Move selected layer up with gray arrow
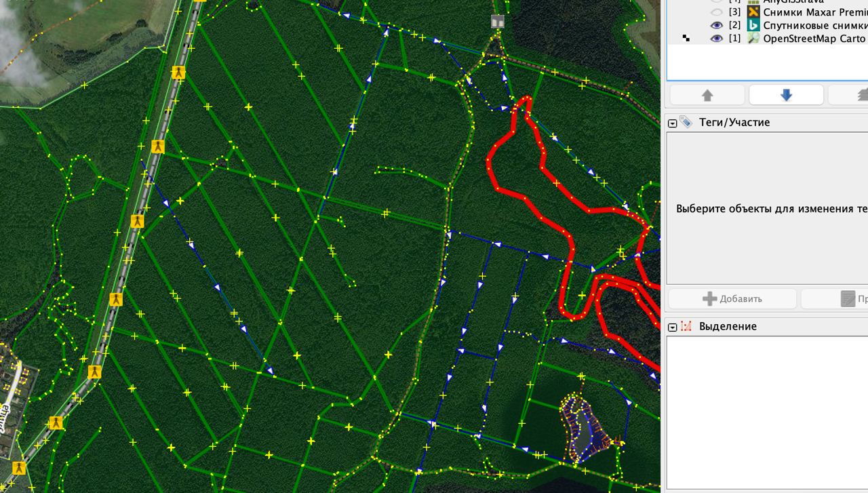Image resolution: width=868 pixels, height=493 pixels. 707,95
